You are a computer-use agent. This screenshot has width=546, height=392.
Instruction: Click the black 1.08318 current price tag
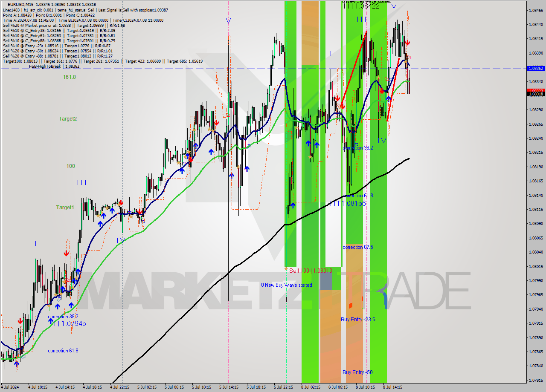535,94
